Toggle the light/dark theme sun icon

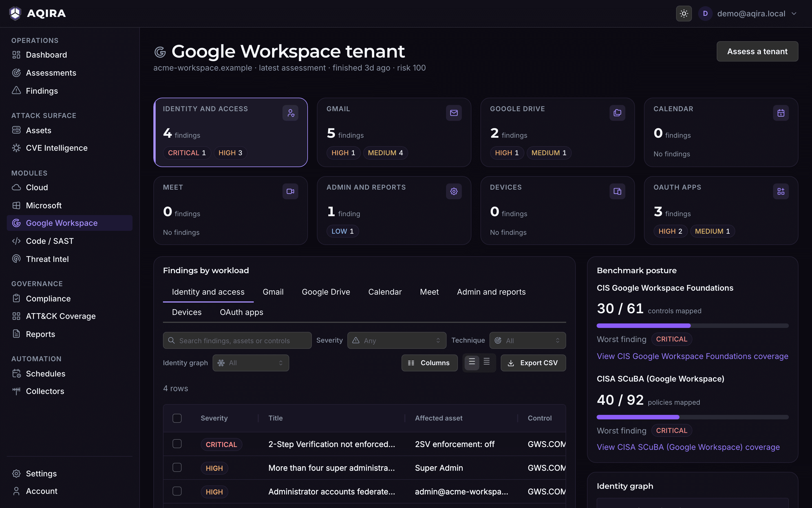click(683, 14)
